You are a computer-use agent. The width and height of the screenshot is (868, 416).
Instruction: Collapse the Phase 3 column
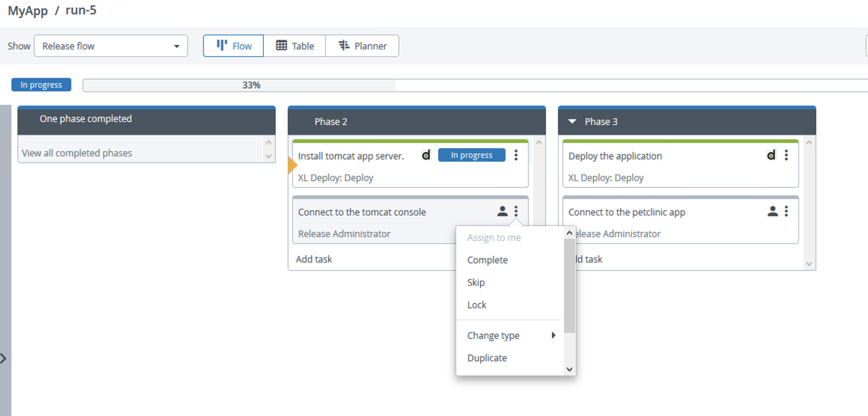572,121
